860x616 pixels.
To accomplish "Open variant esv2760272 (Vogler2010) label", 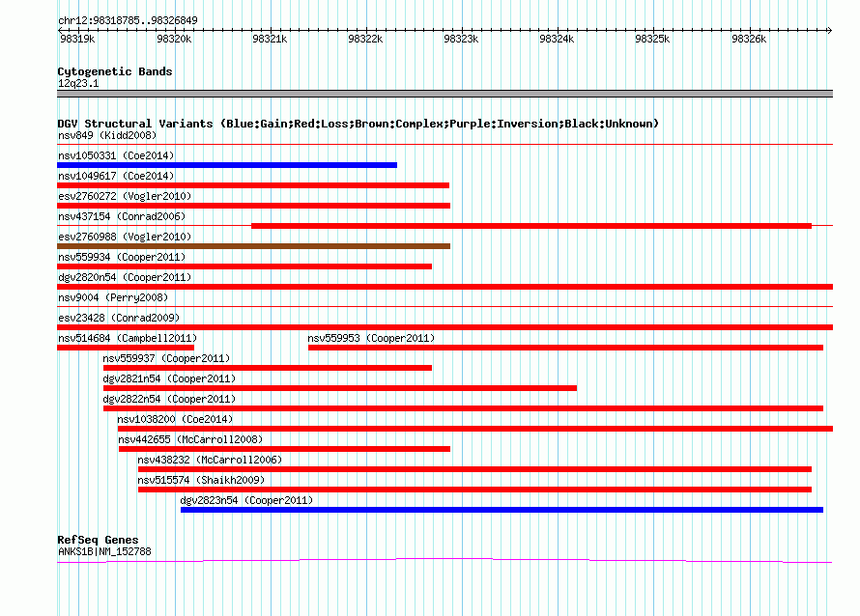I will coord(125,196).
